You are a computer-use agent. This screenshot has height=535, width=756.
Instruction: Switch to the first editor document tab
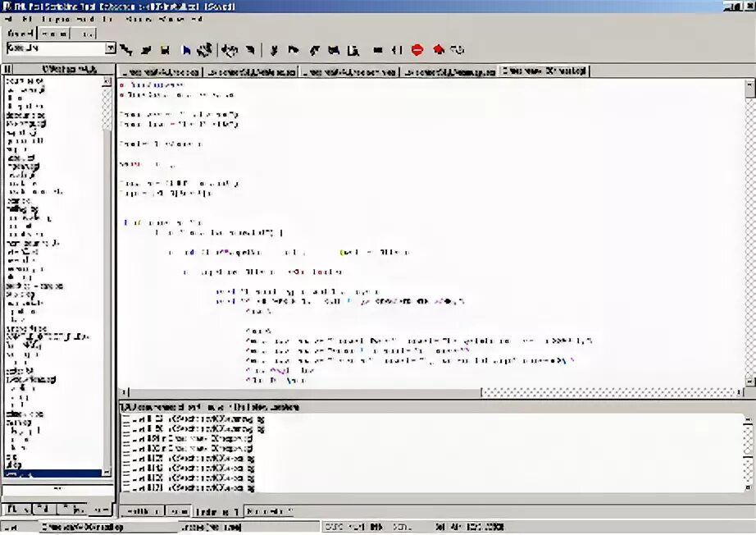(x=161, y=72)
